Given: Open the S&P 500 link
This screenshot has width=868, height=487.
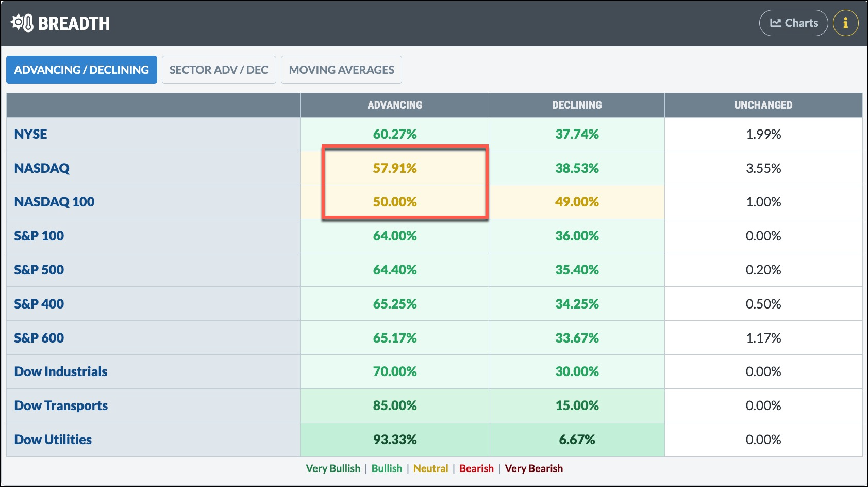Looking at the screenshot, I should [x=39, y=270].
